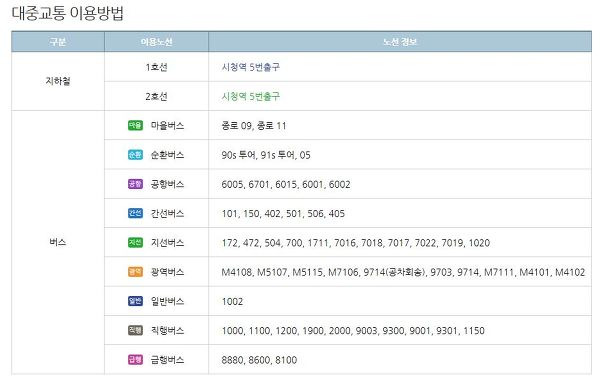
Task: Click the 광역버스 label text
Action: (x=167, y=272)
